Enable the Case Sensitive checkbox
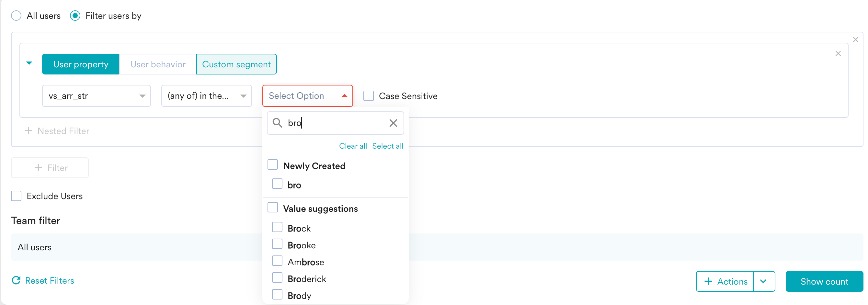868x305 pixels. pyautogui.click(x=368, y=96)
